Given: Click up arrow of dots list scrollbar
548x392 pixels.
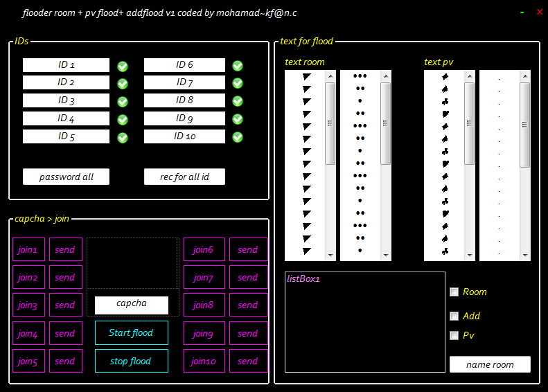Looking at the screenshot, I should 385,75.
